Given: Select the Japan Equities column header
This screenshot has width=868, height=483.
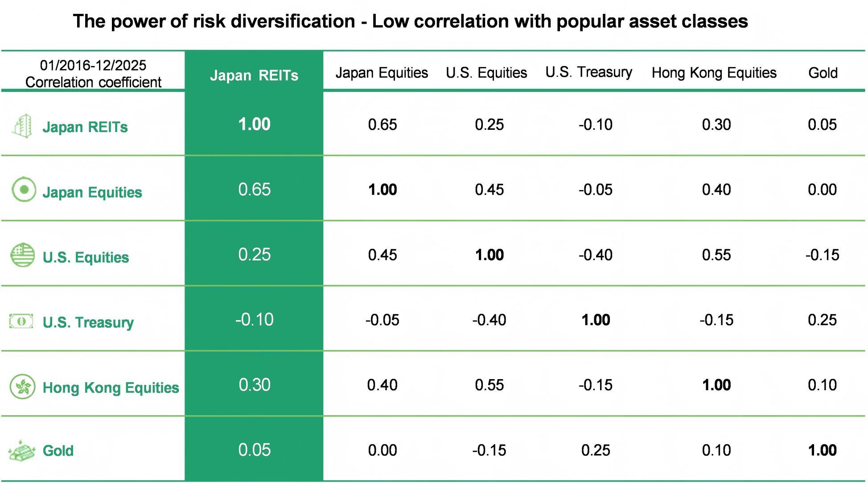Looking at the screenshot, I should pos(382,73).
